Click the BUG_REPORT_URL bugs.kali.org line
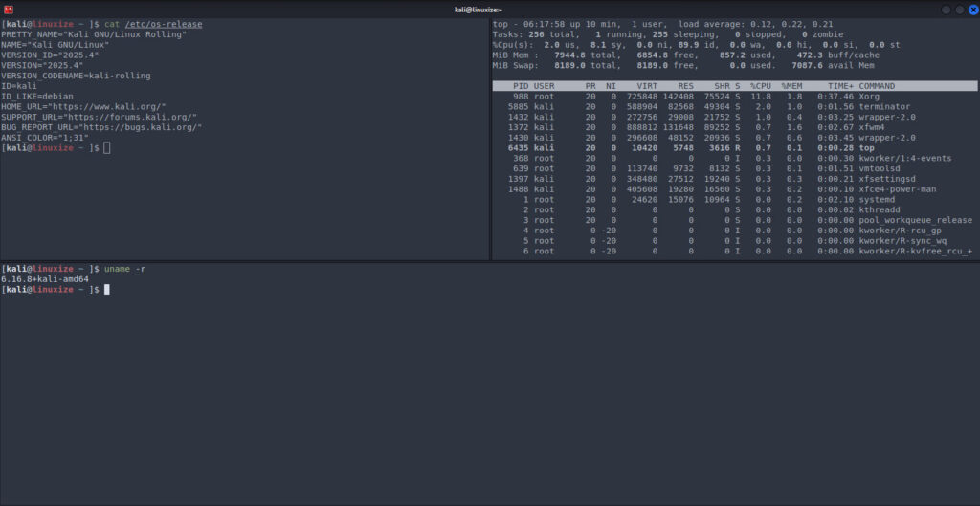The image size is (980, 506). pos(101,127)
